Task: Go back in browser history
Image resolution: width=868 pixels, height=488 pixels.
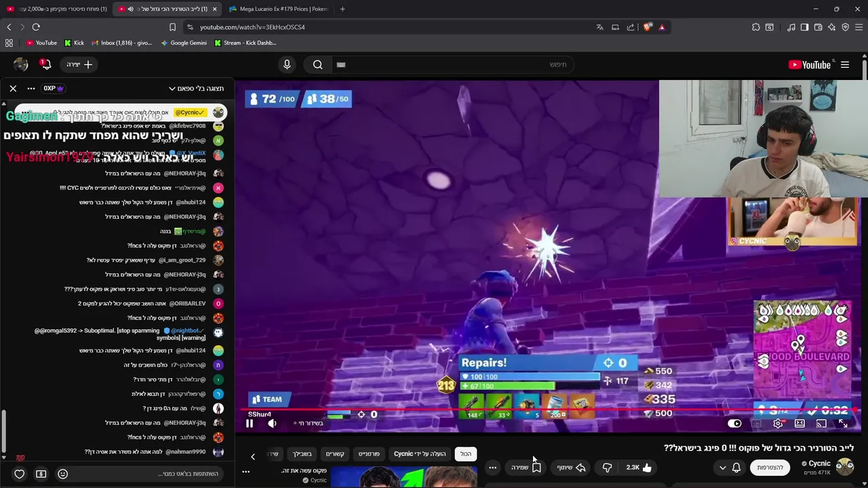Action: coord(9,27)
